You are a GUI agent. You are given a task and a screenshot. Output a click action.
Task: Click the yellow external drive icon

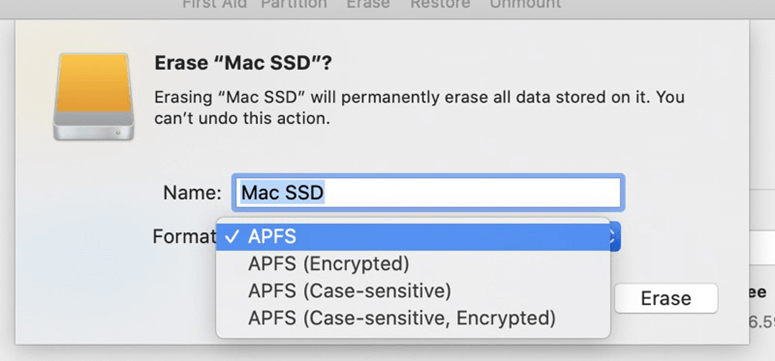[94, 96]
